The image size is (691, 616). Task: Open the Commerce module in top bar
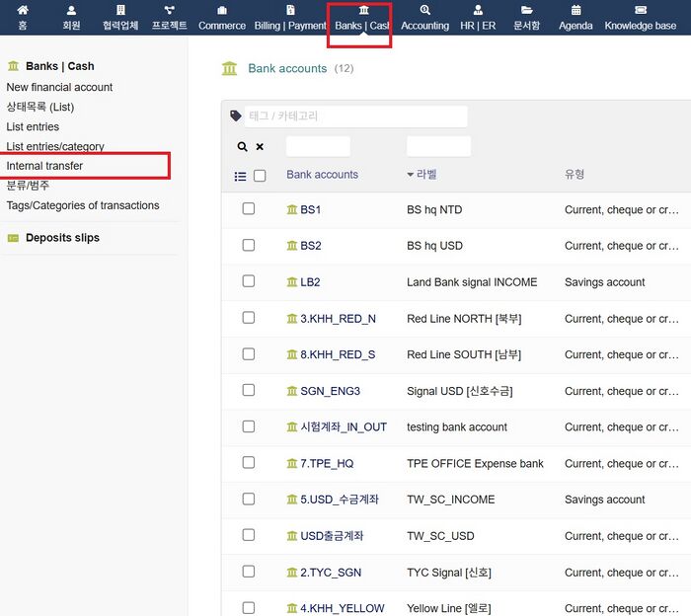222,18
